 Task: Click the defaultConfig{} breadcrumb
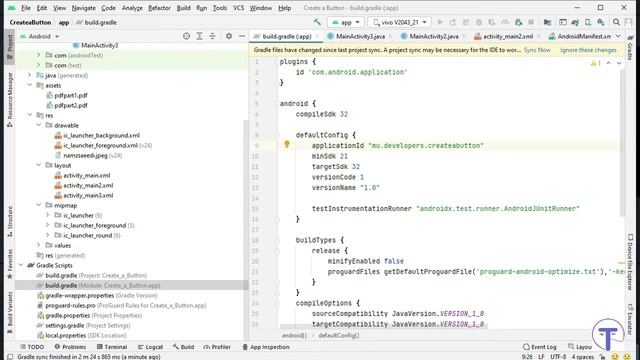coord(338,336)
